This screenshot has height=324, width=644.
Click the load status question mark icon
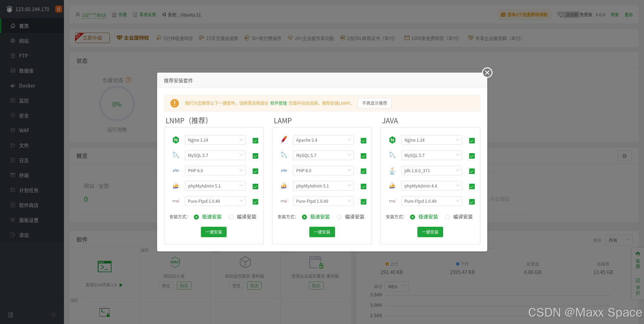[129, 80]
